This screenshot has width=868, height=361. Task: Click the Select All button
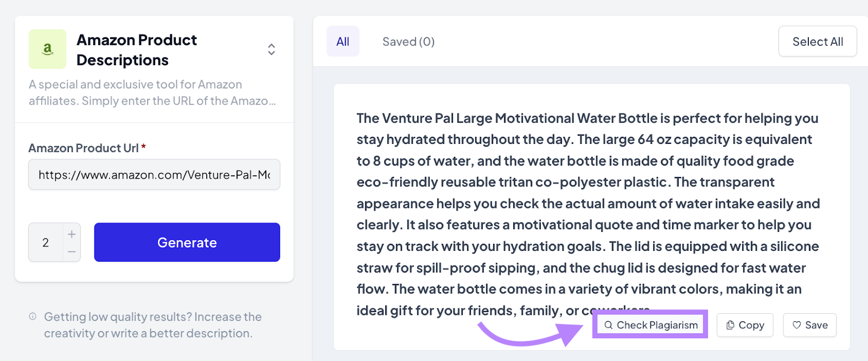click(818, 41)
